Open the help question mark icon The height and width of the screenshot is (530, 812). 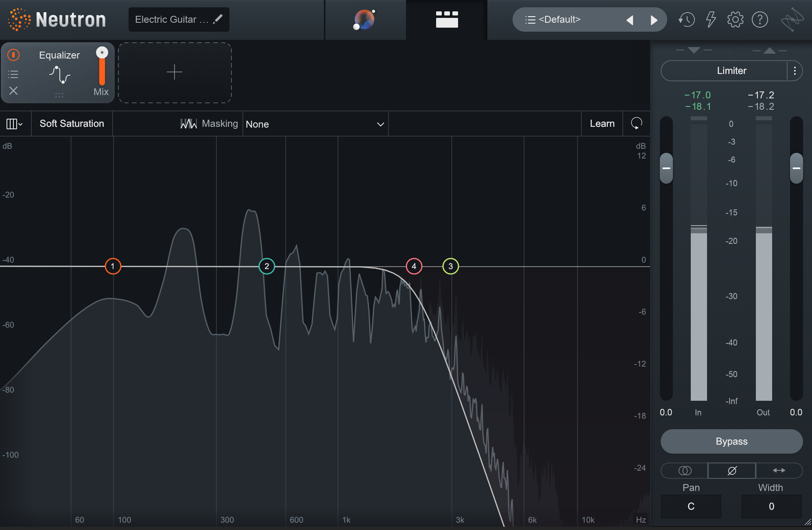click(x=760, y=20)
